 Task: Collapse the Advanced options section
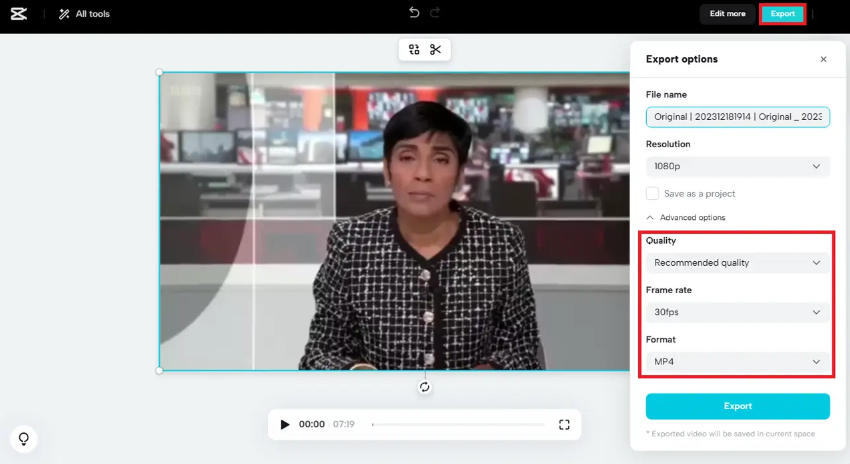click(x=686, y=217)
